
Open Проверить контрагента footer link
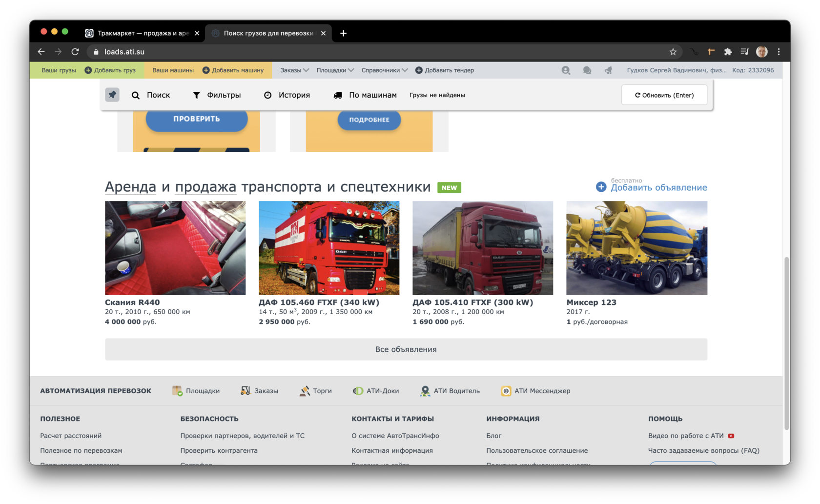point(219,450)
